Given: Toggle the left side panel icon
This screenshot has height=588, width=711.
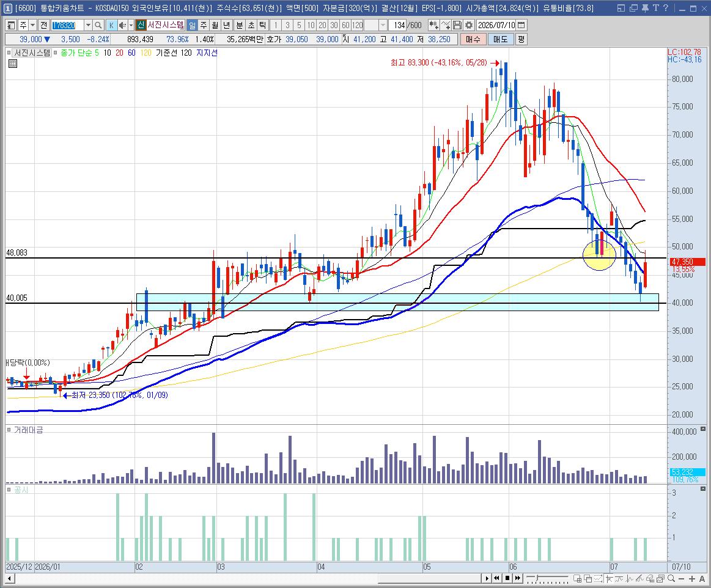Looking at the screenshot, I should point(12,26).
